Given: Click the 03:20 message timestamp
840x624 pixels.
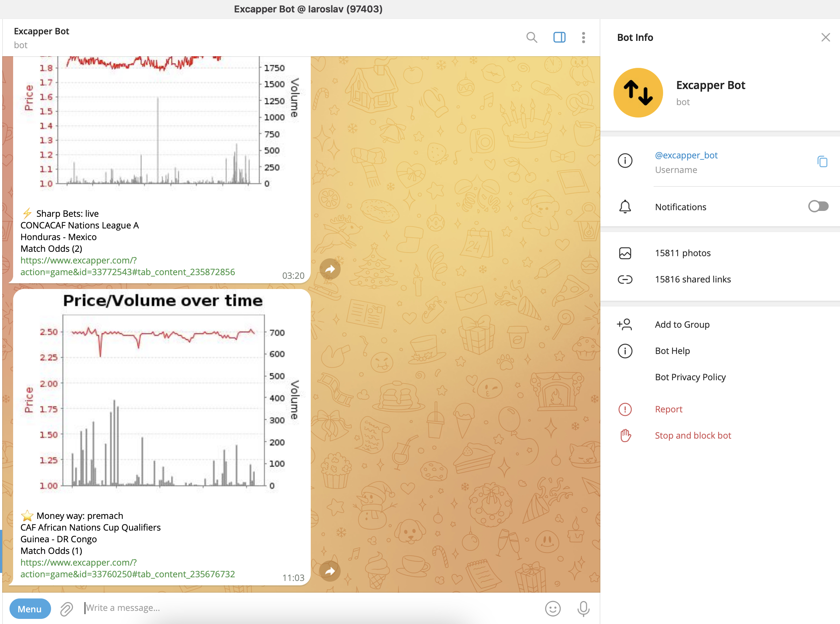Looking at the screenshot, I should [x=293, y=276].
